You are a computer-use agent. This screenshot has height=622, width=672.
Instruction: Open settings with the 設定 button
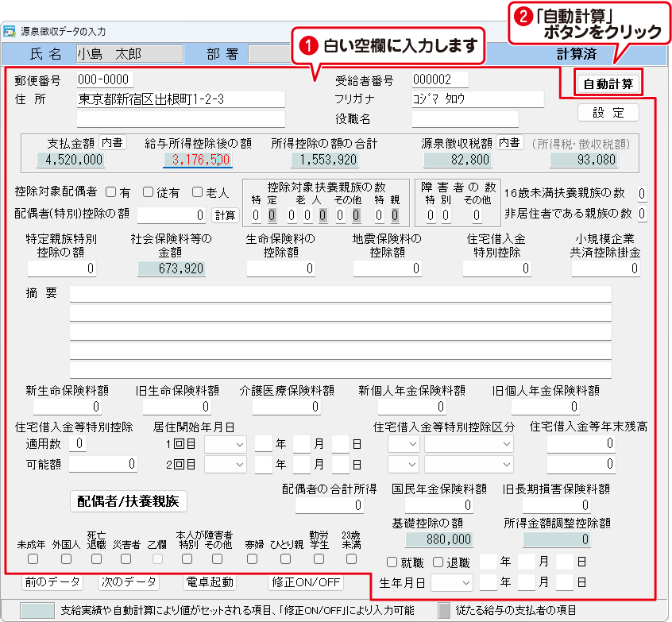[x=608, y=112]
